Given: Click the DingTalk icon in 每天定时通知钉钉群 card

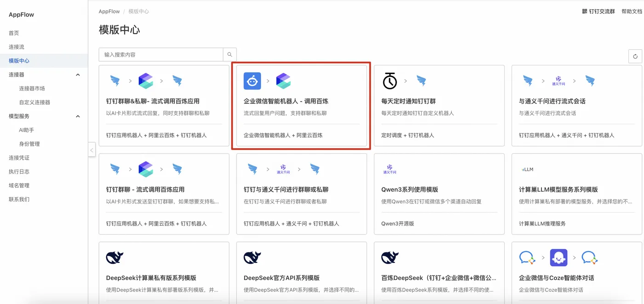Looking at the screenshot, I should coord(421,81).
